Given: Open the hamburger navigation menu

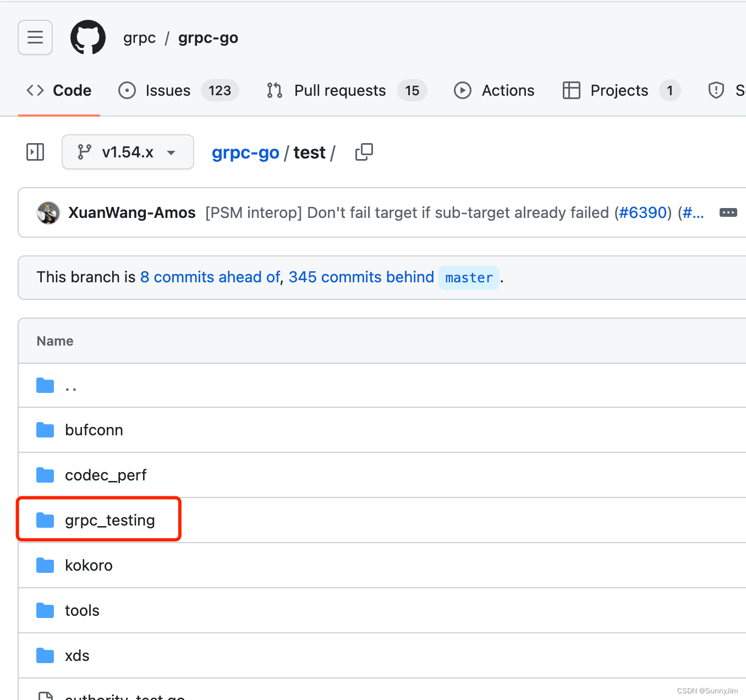Looking at the screenshot, I should pyautogui.click(x=35, y=37).
